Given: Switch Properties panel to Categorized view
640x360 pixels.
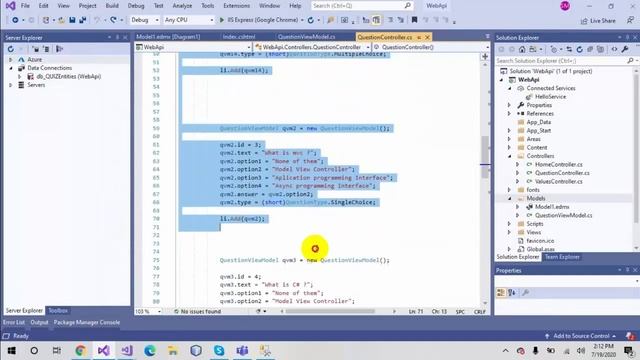Looking at the screenshot, I should click(501, 292).
